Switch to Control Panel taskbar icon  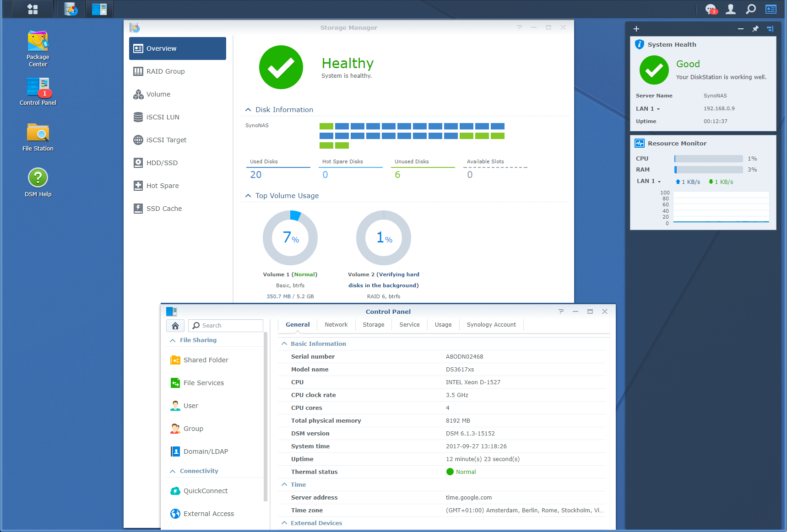click(99, 9)
